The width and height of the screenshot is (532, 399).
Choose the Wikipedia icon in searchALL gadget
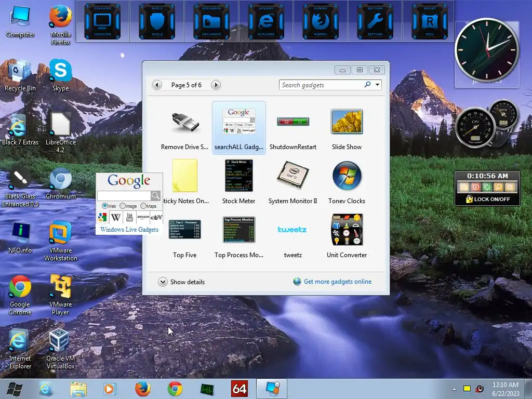click(116, 217)
